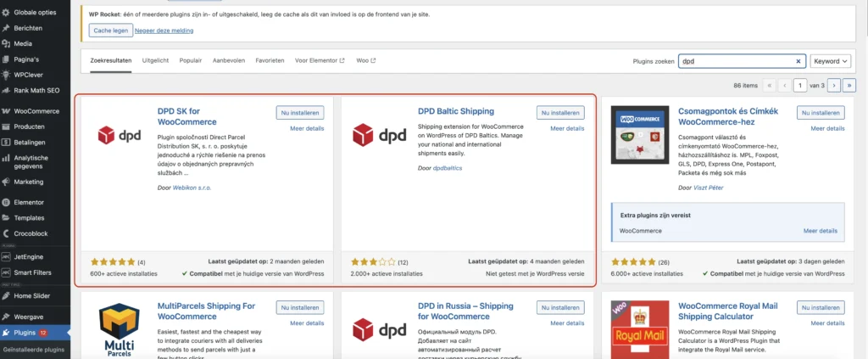
Task: Click Royal Mail plugin thumbnail
Action: point(640,329)
